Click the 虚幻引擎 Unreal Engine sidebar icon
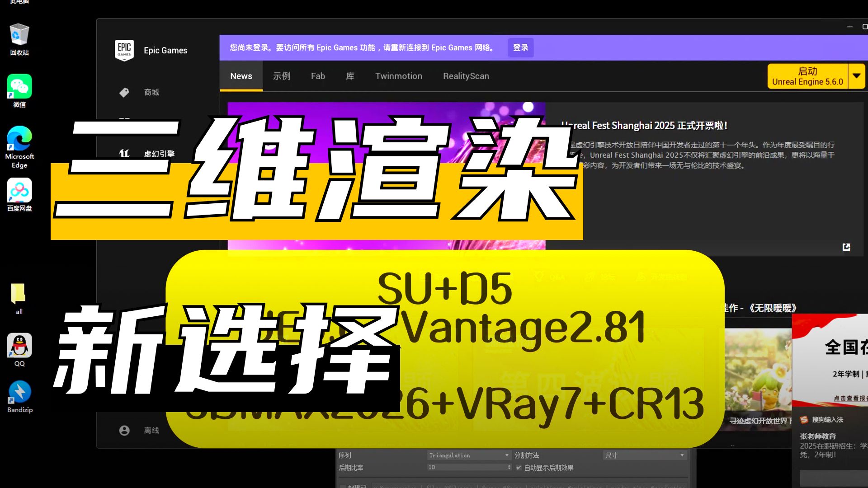 pyautogui.click(x=124, y=154)
